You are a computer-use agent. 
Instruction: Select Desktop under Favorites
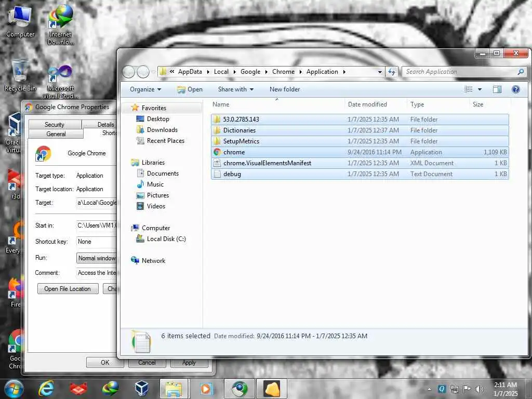point(158,119)
